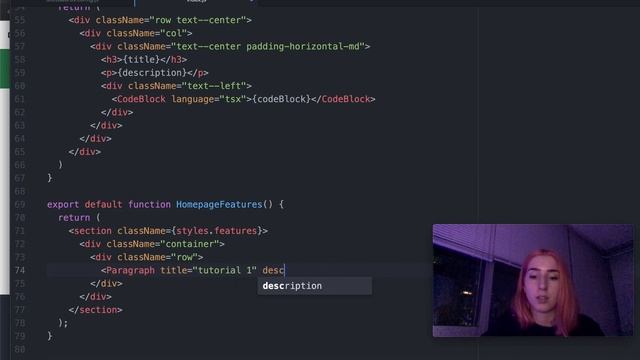This screenshot has width=640, height=360.
Task: Click the 'export default function' keywords
Action: [109, 204]
